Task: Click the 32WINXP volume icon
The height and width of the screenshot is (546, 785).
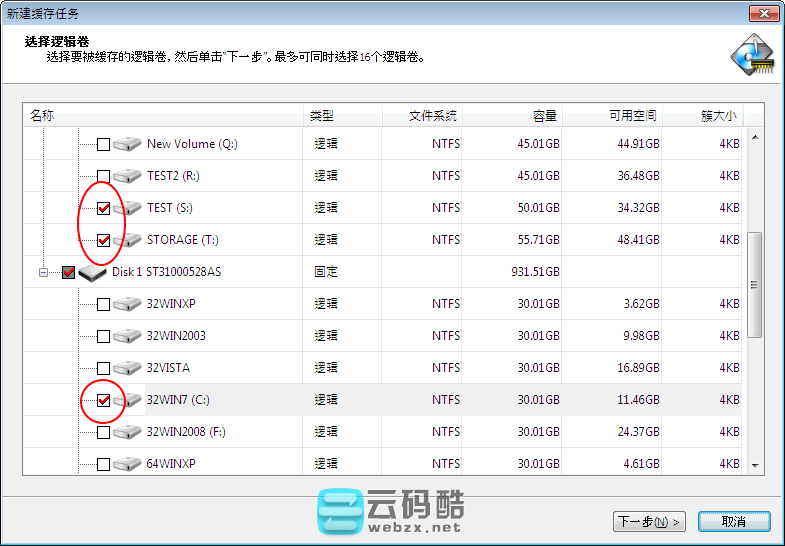Action: (128, 304)
